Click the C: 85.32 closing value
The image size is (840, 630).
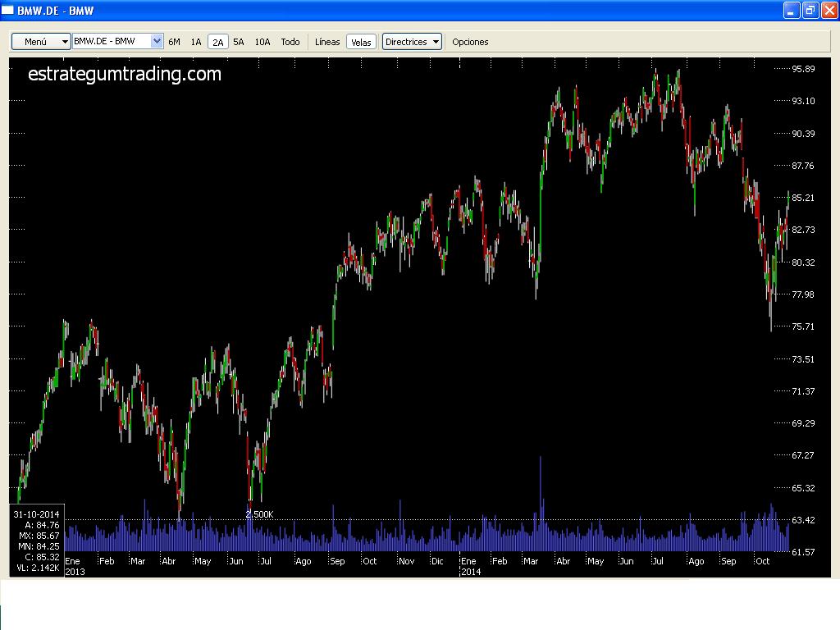42,557
